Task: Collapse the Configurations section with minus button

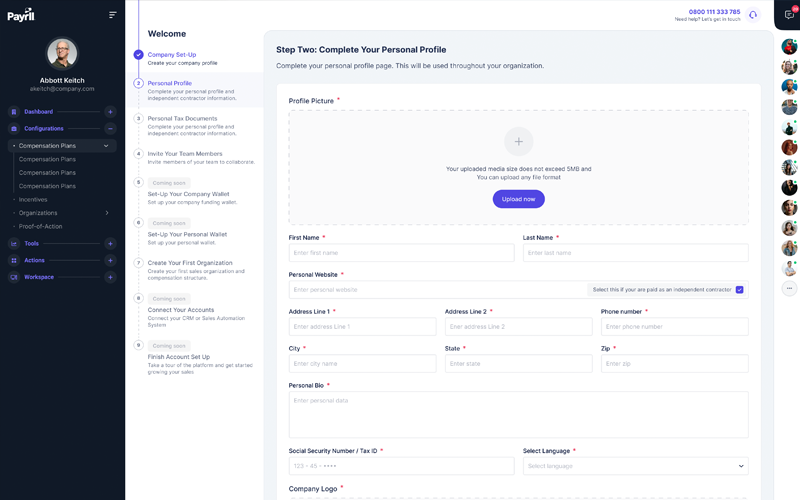Action: point(110,129)
